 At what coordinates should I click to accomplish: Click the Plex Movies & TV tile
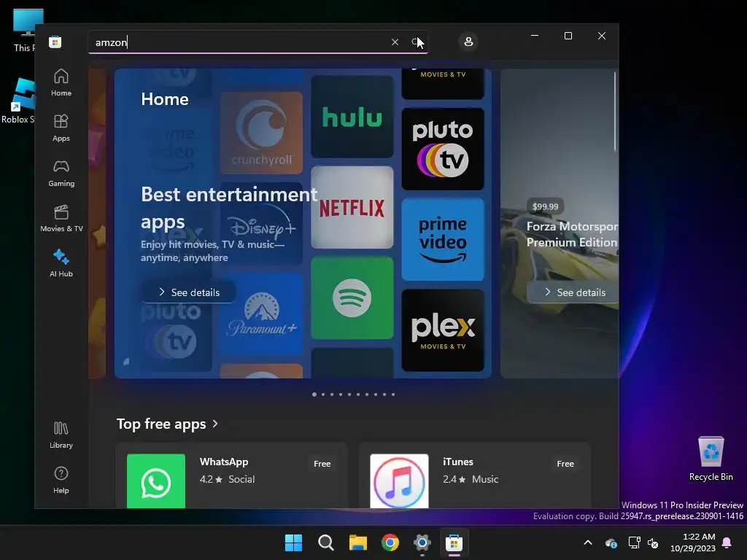click(x=443, y=330)
